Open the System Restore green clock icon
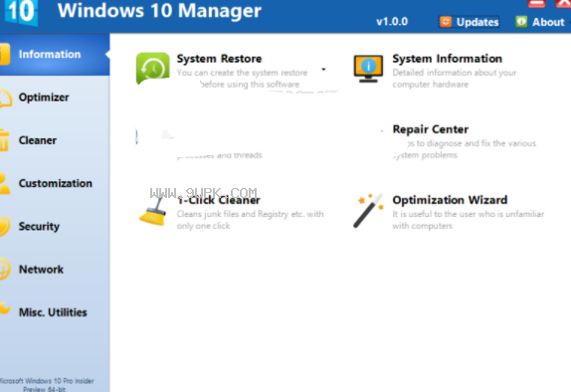 point(152,69)
